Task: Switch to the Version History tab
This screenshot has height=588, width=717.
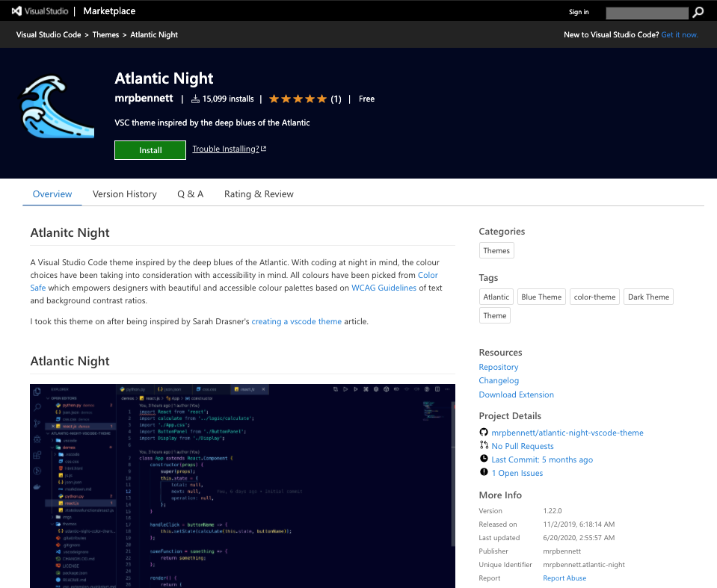Action: (x=124, y=194)
